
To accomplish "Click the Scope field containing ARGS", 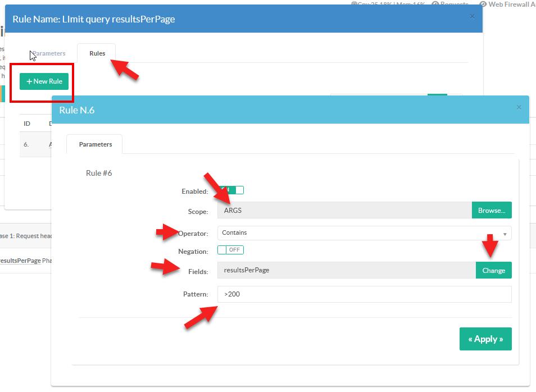I will click(x=344, y=211).
